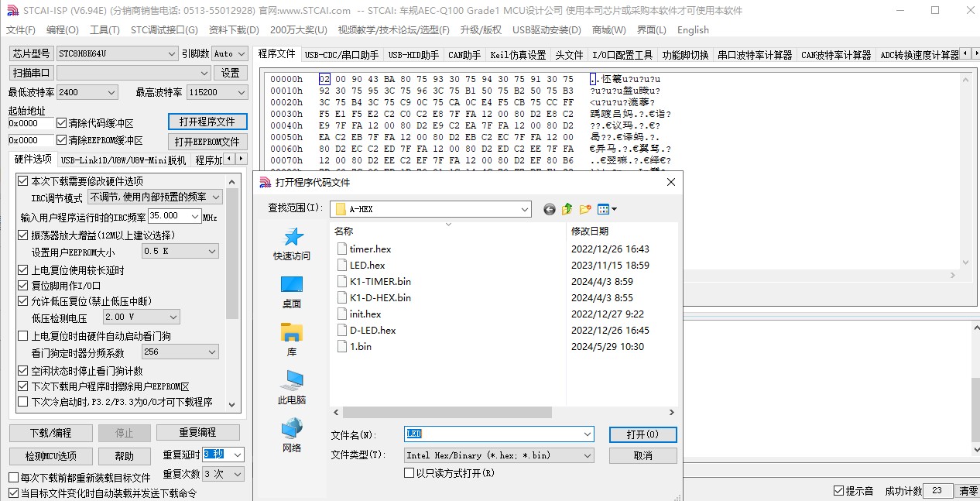Click the STCAI-ISP logo in title bar
The height and width of the screenshot is (501, 980).
12,10
